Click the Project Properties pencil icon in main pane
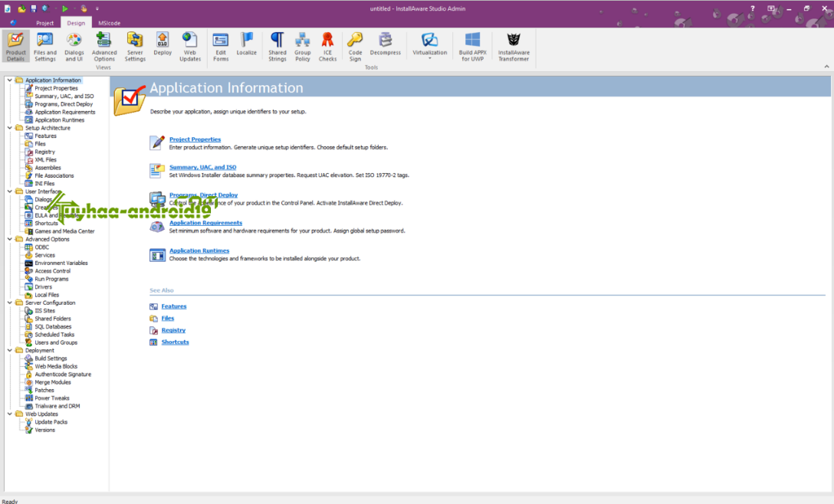Viewport: 834px width, 504px height. coord(157,142)
